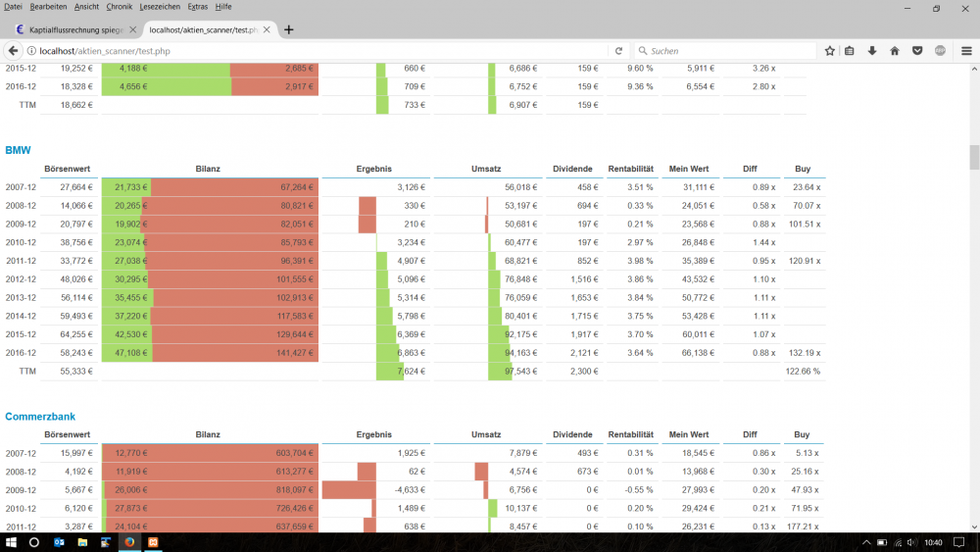Image resolution: width=980 pixels, height=552 pixels.
Task: Close the localhost aktien_scanner tab
Action: [x=267, y=30]
